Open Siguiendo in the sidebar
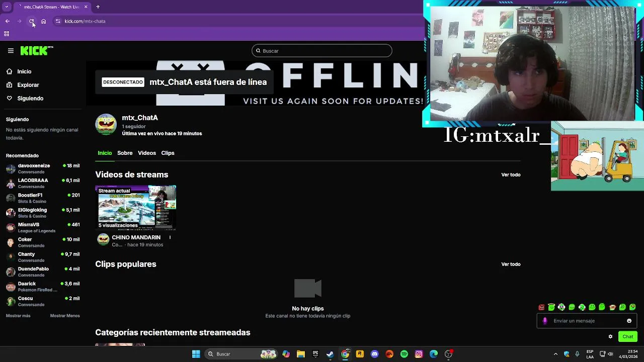644x362 pixels. click(30, 98)
